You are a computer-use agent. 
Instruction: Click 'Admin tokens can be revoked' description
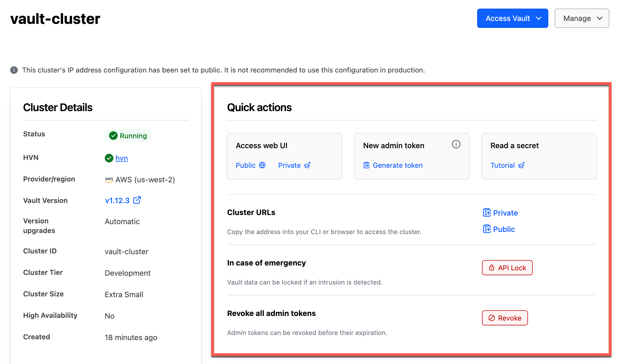point(307,333)
